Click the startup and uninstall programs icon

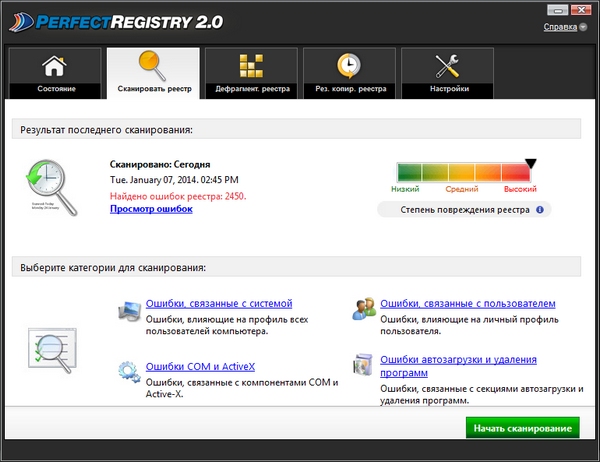tap(364, 366)
